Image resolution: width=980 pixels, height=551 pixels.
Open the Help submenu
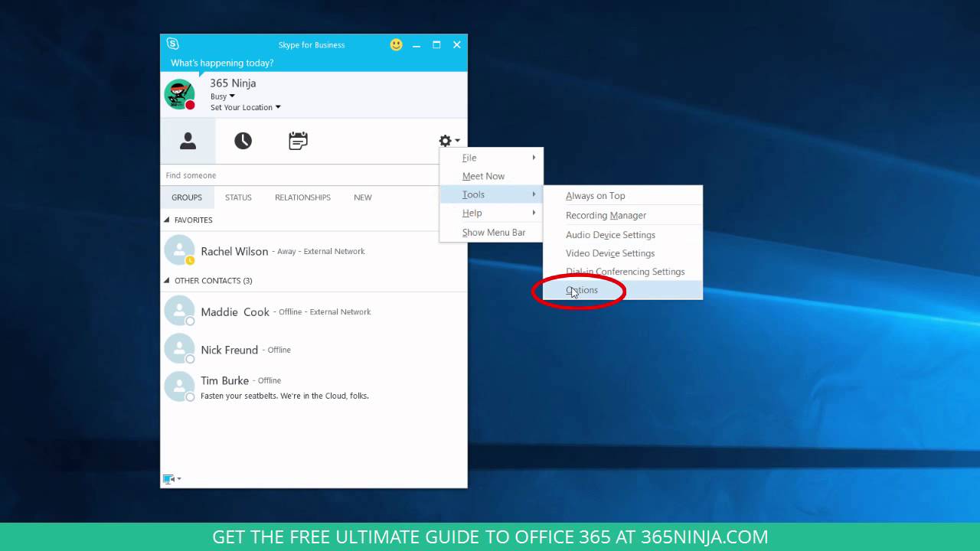click(x=492, y=213)
